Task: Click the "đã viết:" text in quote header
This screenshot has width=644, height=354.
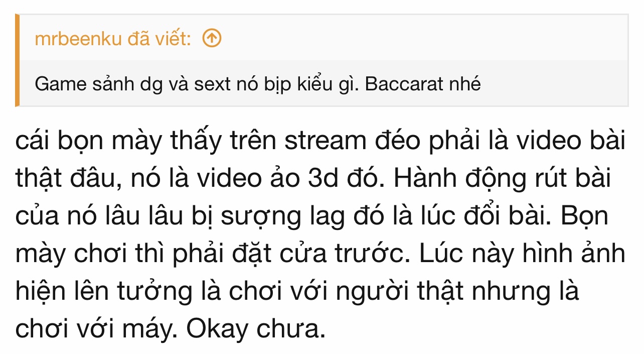Action: (159, 39)
